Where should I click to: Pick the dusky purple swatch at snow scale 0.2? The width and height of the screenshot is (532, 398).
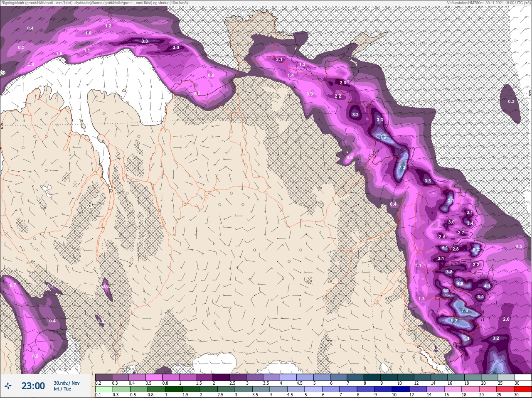[104, 378]
